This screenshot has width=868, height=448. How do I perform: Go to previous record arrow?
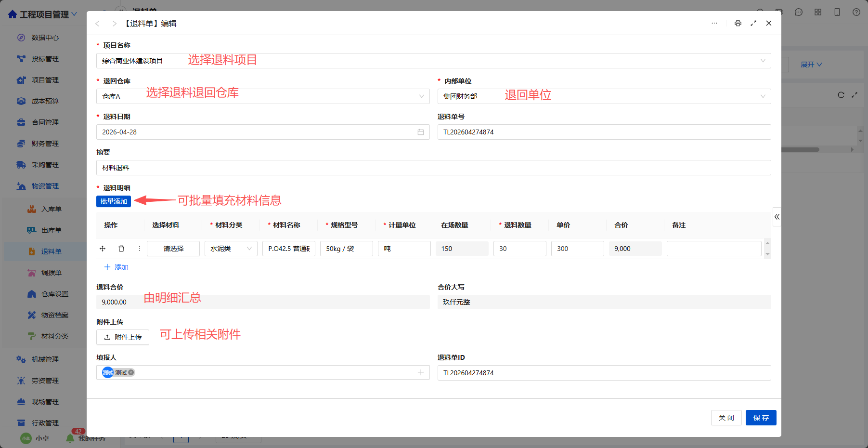pos(98,24)
